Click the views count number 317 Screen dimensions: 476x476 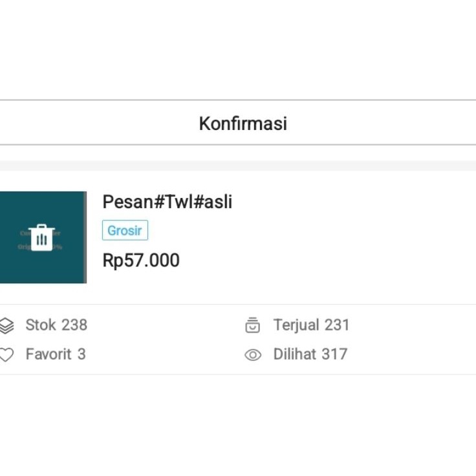(x=334, y=354)
